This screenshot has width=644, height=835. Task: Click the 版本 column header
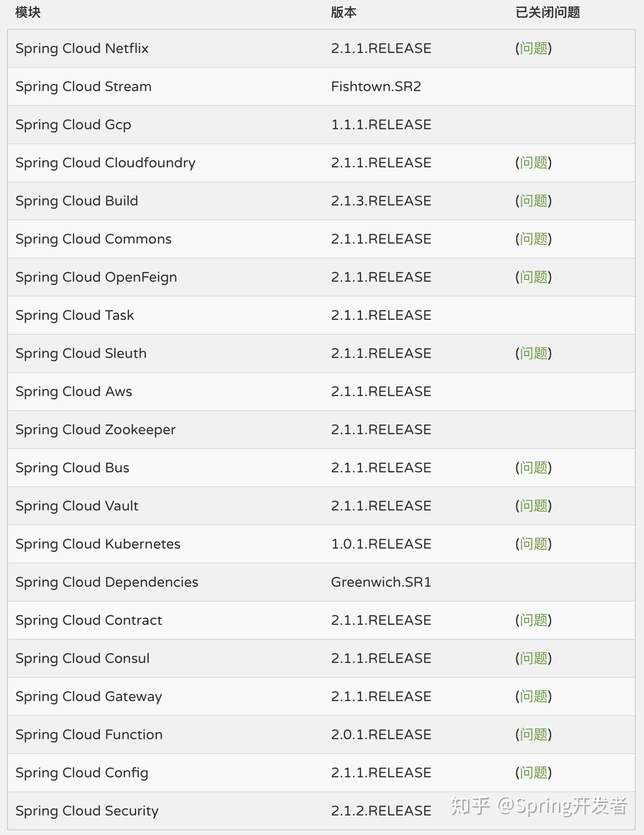click(x=343, y=13)
